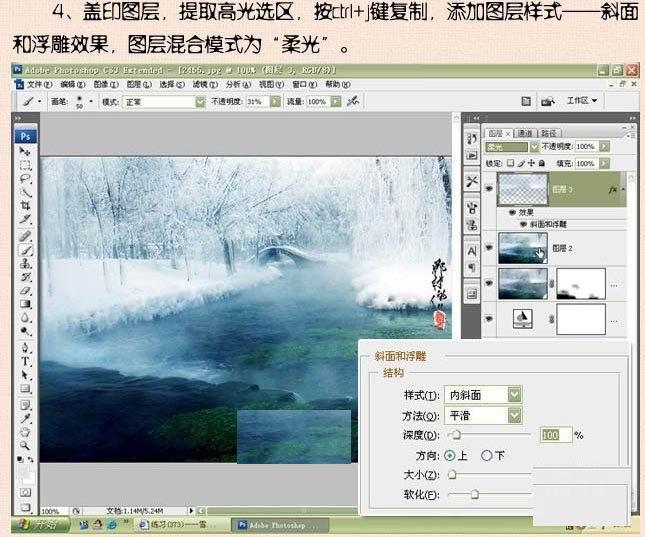Open the 不透明度 31% slider arrow
The width and height of the screenshot is (645, 537).
point(275,101)
